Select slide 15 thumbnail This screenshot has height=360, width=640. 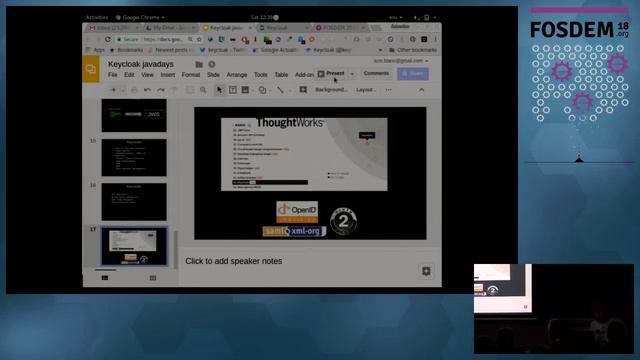(134, 158)
